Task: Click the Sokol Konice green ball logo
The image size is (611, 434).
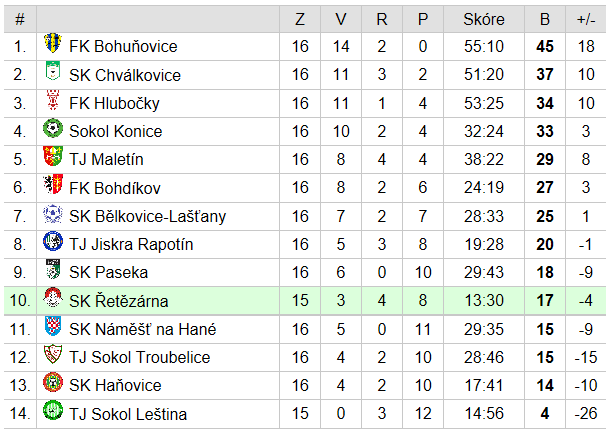Action: click(53, 128)
